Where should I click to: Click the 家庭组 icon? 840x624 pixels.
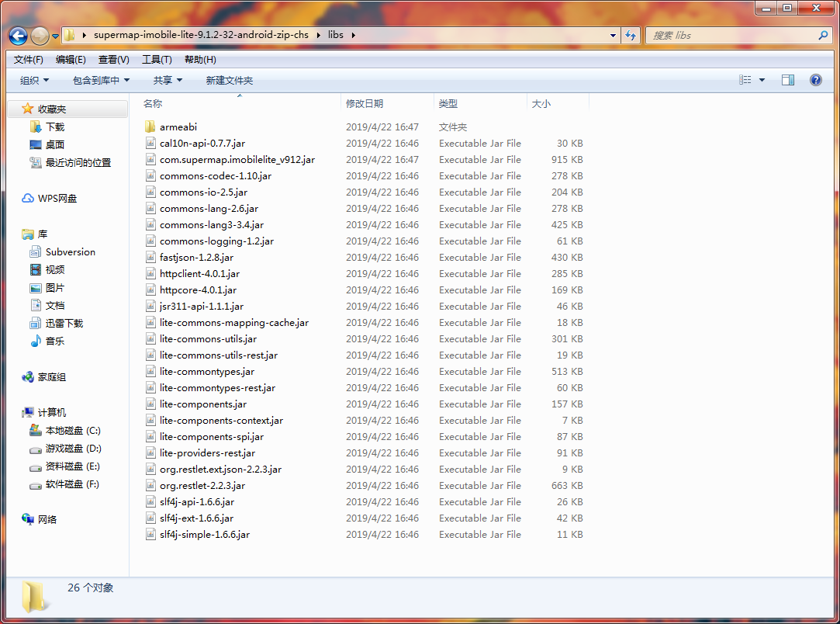(x=27, y=377)
